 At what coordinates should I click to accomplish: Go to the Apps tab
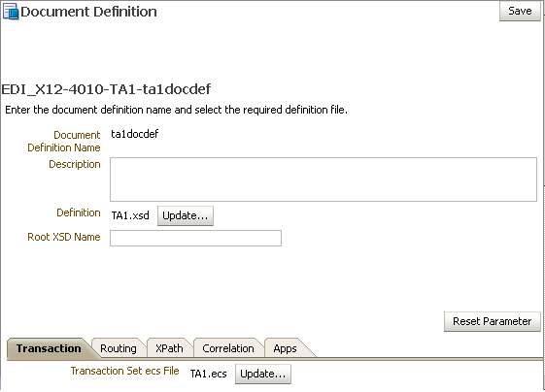(285, 348)
